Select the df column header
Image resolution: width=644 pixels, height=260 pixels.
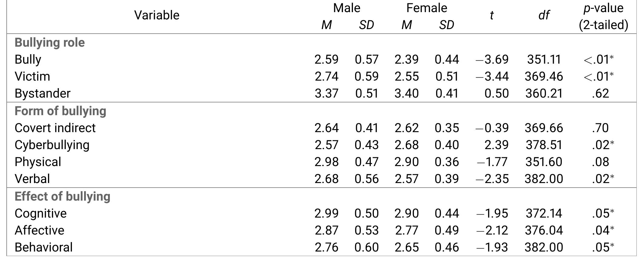point(544,15)
